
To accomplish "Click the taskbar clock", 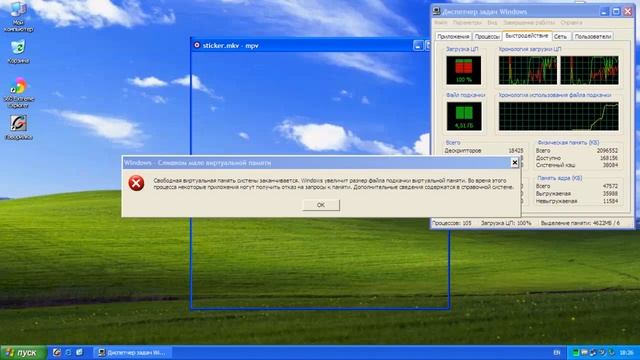I will pos(627,352).
